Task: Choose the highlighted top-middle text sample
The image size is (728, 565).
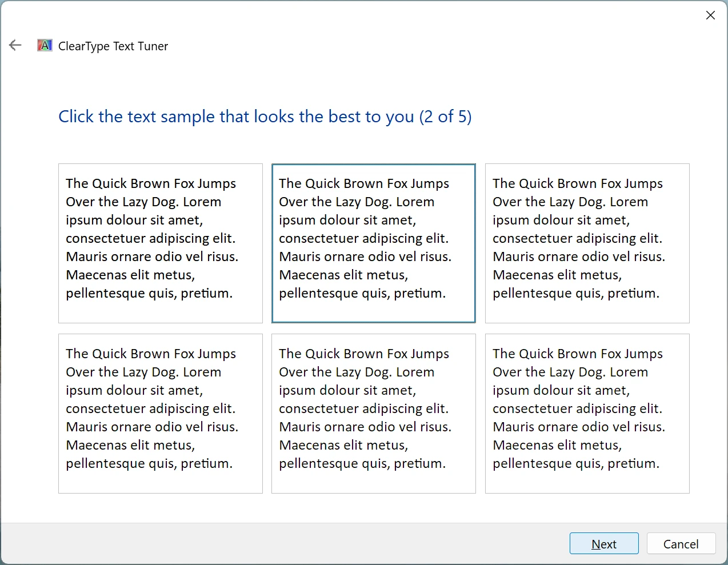Action: pos(373,243)
